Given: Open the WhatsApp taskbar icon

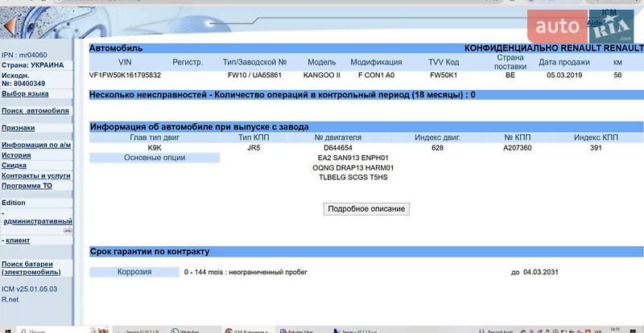Looking at the screenshot, I should [x=186, y=331].
